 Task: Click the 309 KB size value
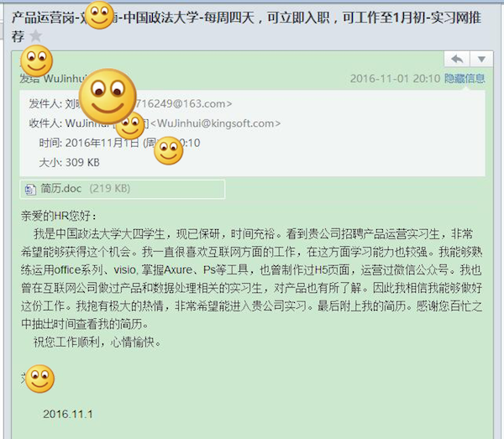coord(82,163)
